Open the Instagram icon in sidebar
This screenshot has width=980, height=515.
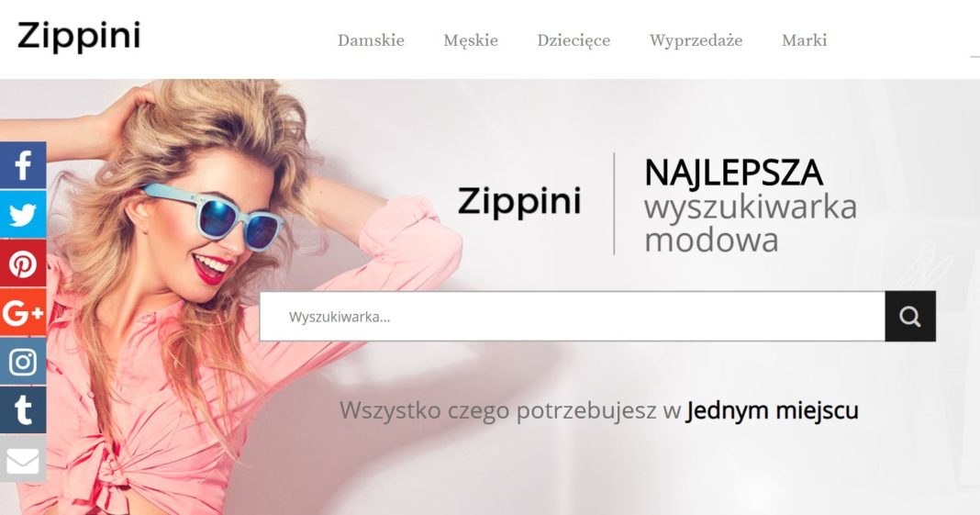(x=23, y=362)
